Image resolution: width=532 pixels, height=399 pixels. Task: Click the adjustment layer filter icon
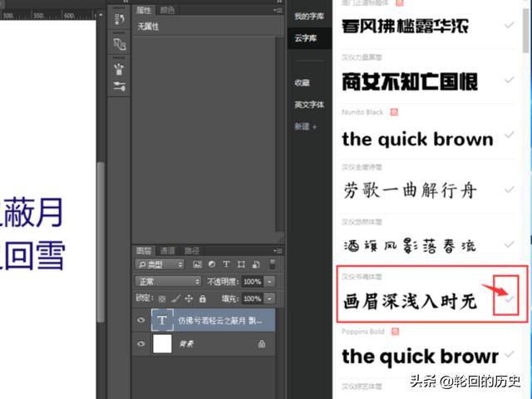click(x=211, y=264)
